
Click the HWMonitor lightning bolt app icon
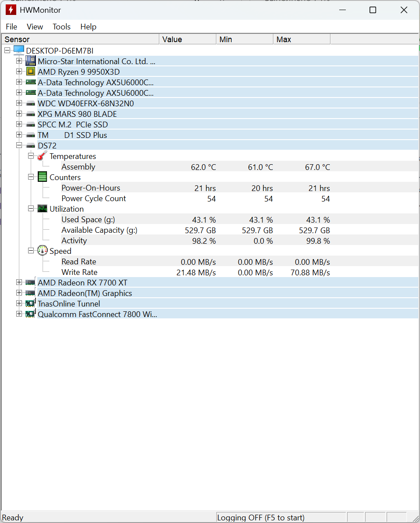tap(11, 10)
